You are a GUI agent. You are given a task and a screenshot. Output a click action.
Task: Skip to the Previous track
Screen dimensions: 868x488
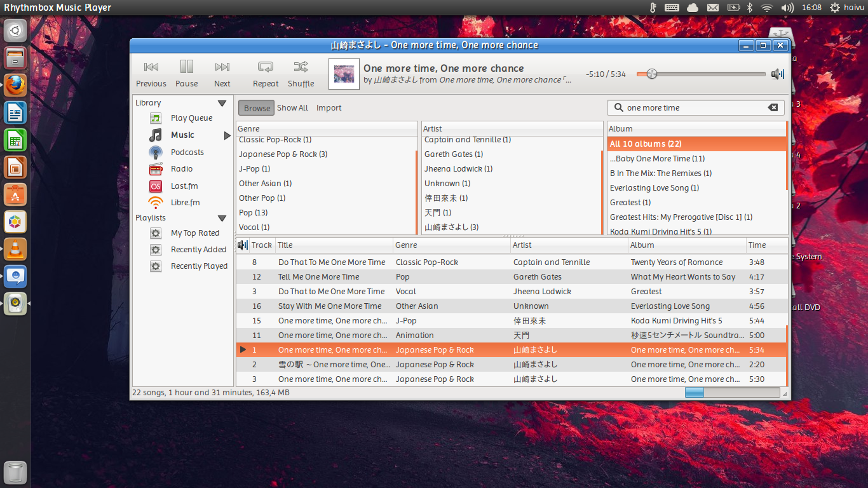pyautogui.click(x=151, y=74)
